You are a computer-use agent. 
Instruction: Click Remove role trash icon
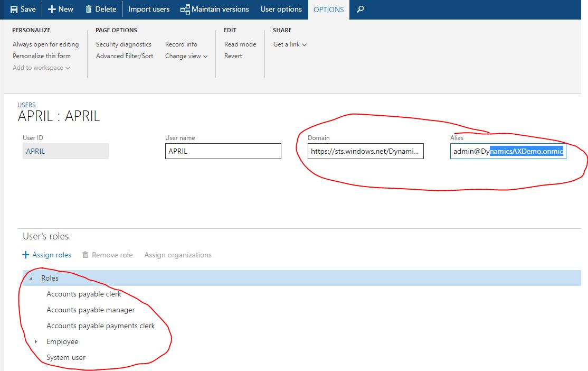pyautogui.click(x=85, y=255)
